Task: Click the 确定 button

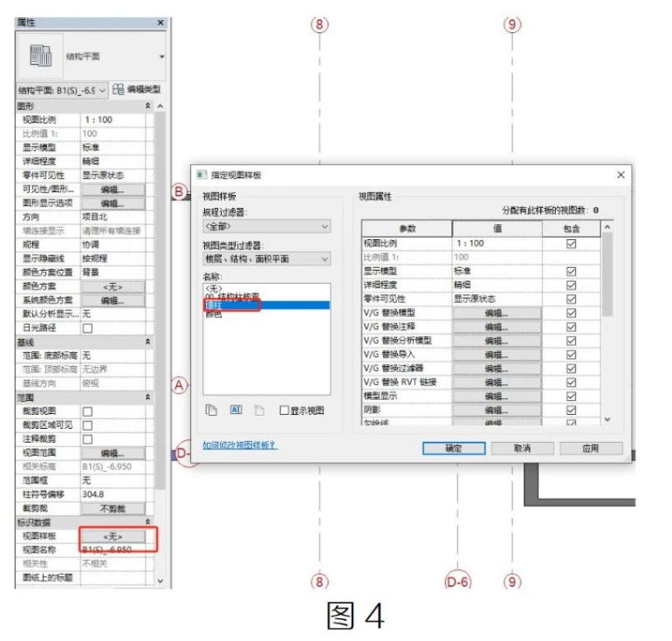Action: [454, 449]
